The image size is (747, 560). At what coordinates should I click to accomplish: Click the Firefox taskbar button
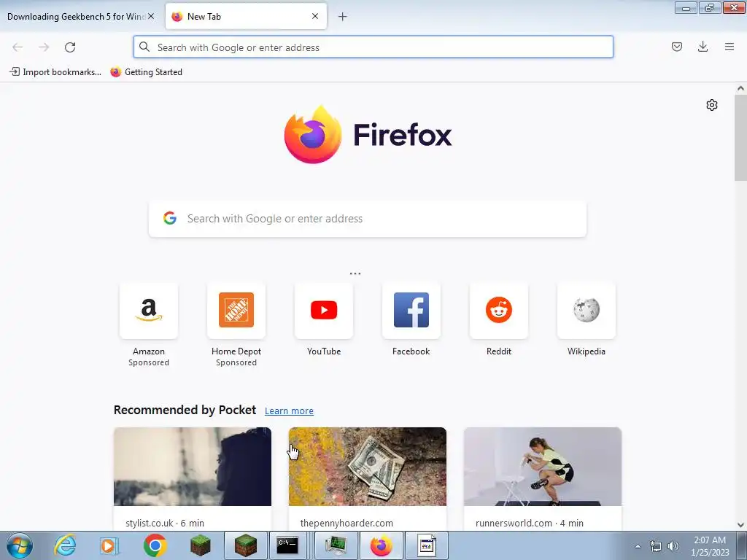pos(381,545)
